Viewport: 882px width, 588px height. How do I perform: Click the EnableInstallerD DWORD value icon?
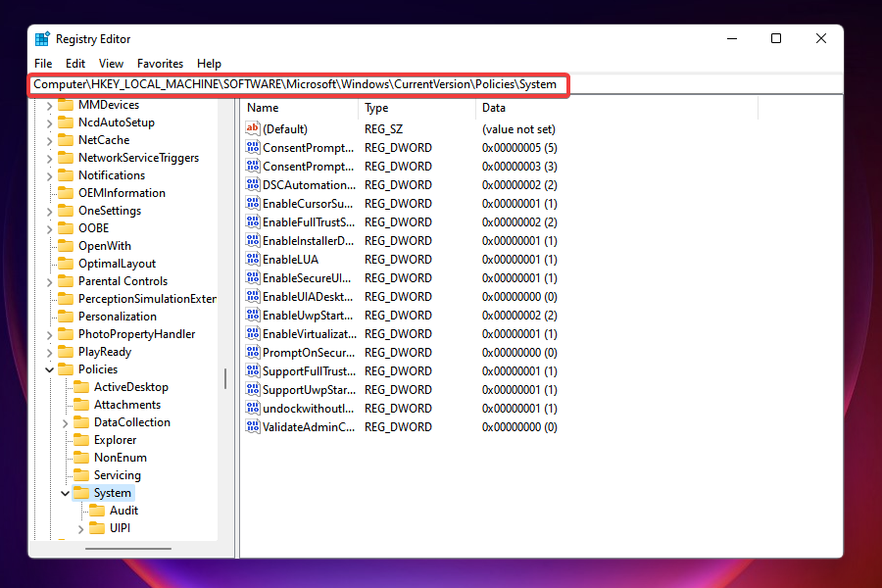[253, 240]
